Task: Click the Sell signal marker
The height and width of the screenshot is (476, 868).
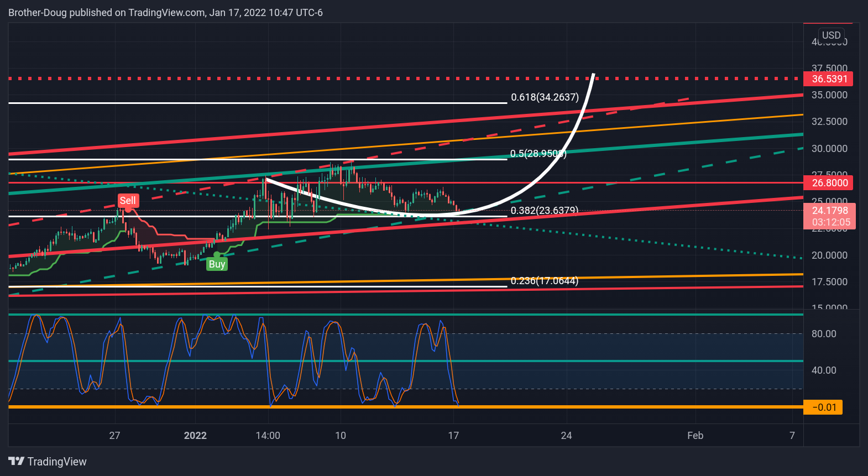Action: coord(128,201)
